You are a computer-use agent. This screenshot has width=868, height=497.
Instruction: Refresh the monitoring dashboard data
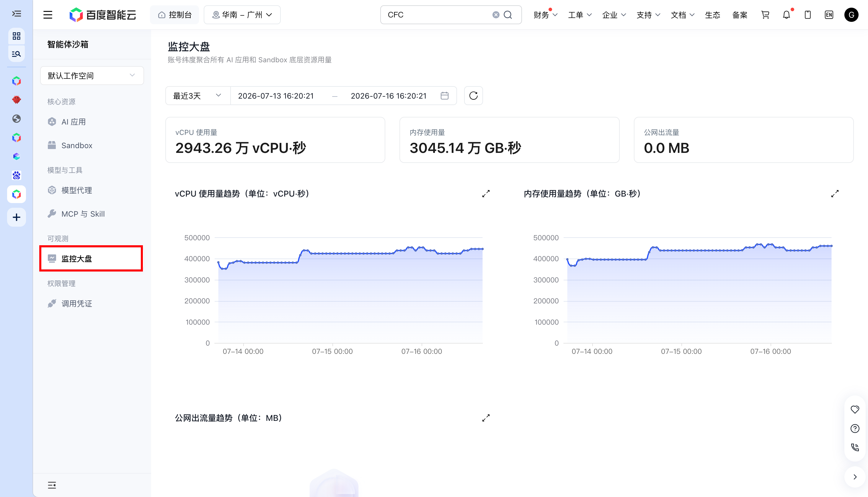pos(473,96)
